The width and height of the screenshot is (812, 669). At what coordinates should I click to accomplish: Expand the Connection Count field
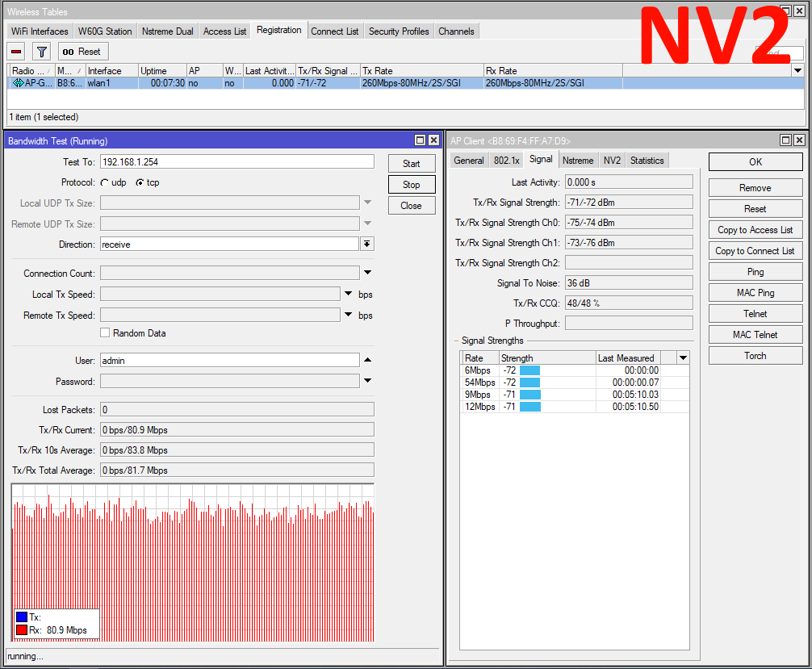[368, 273]
